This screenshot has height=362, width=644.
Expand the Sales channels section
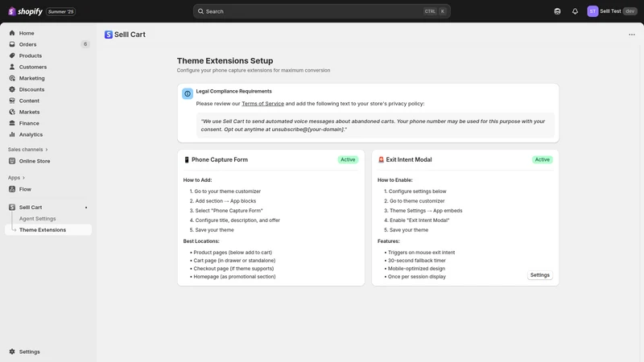coord(28,150)
